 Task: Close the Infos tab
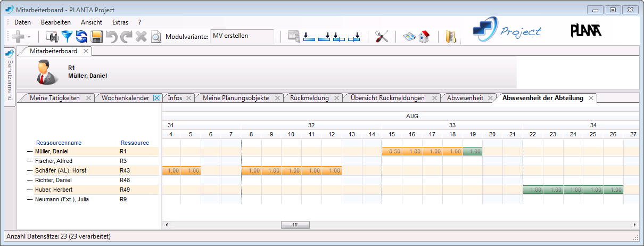[188, 98]
